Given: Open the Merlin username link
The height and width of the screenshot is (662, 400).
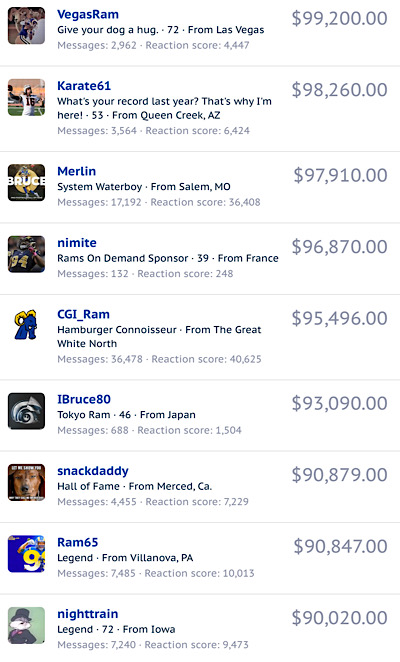Looking at the screenshot, I should (76, 171).
